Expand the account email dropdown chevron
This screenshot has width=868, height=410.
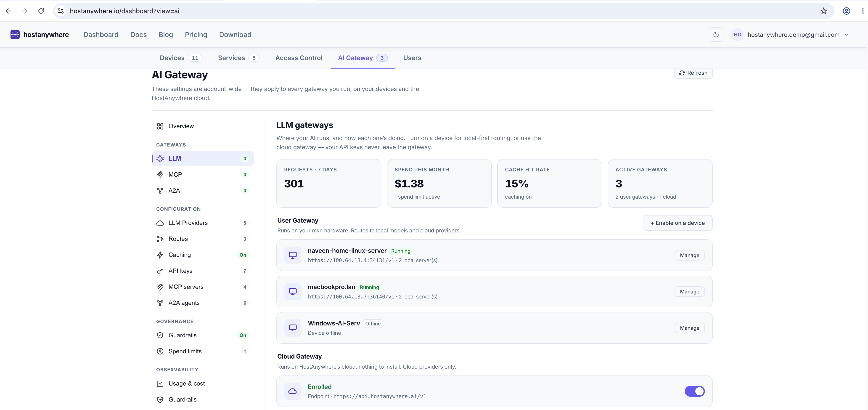[x=847, y=34]
